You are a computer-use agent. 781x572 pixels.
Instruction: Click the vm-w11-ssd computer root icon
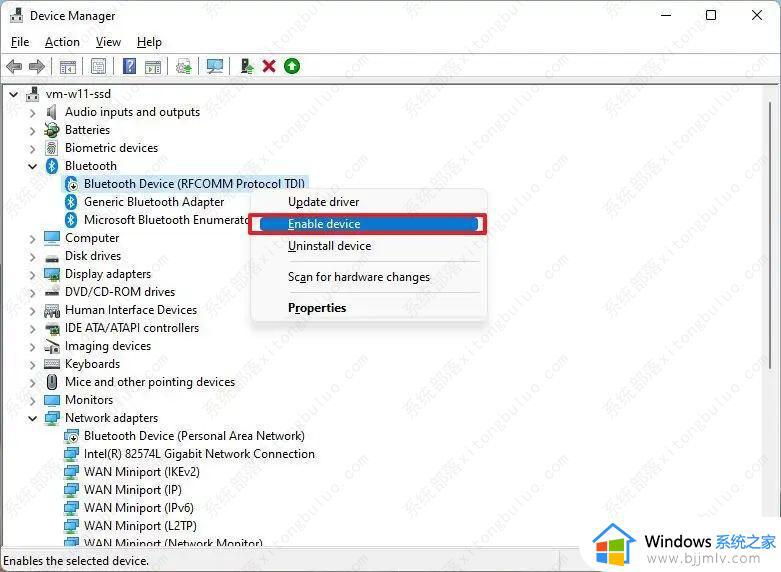tap(32, 94)
